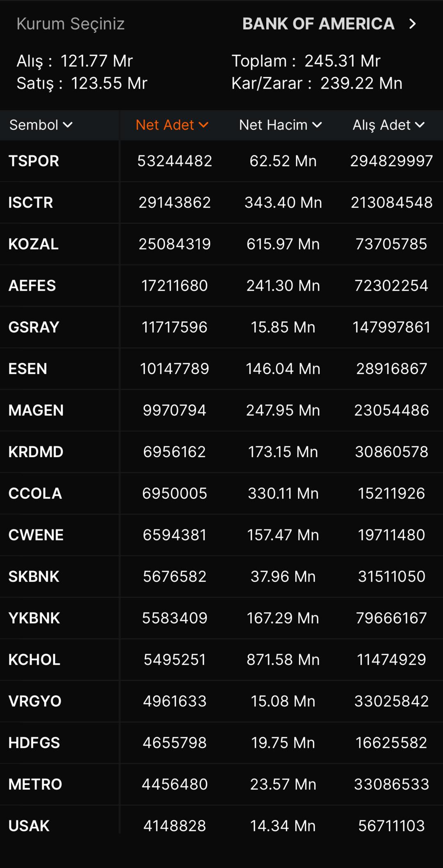Viewport: 443px width, 868px height.
Task: Select the YKBNK symbol
Action: 34,618
